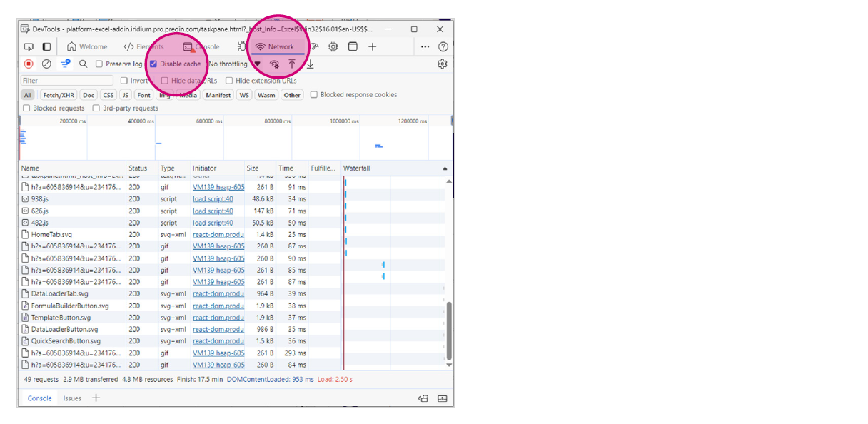Click the vertical scrollbar thumb in request list
This screenshot has height=424, width=868.
tap(449, 330)
